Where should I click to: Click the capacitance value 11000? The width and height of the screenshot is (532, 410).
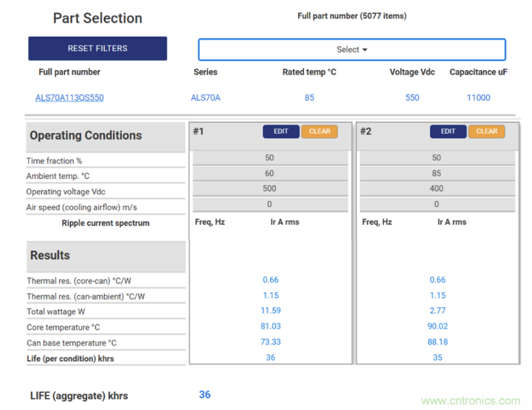click(478, 97)
